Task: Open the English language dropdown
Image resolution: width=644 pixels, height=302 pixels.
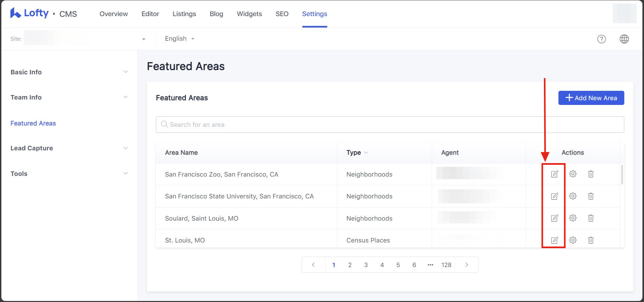Action: (179, 39)
